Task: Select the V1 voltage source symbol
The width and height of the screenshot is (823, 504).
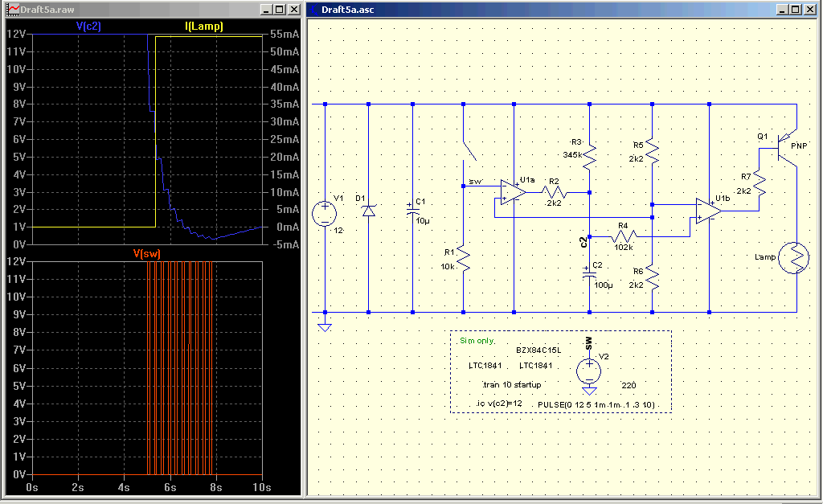Action: tap(325, 214)
